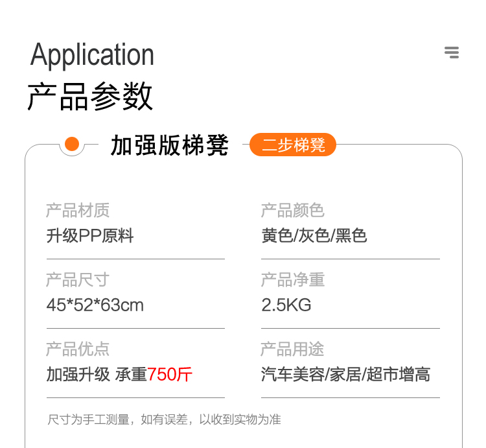Open the three-line menu icon

point(452,53)
